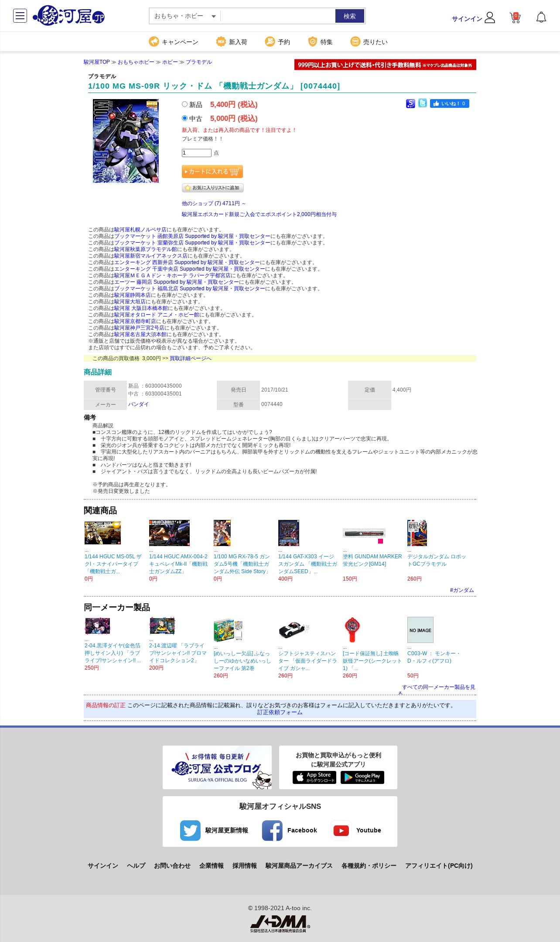Open the Google Play badge
560x942 pixels.
pyautogui.click(x=362, y=777)
